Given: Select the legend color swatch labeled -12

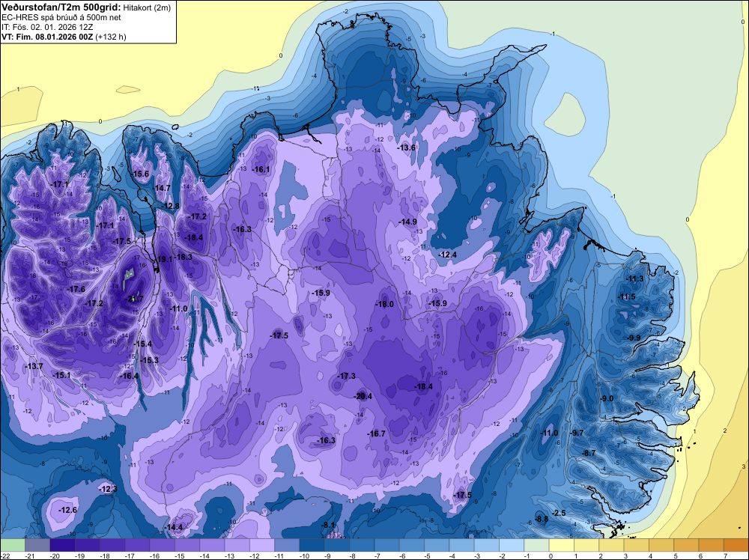Looking at the screenshot, I should tap(261, 545).
